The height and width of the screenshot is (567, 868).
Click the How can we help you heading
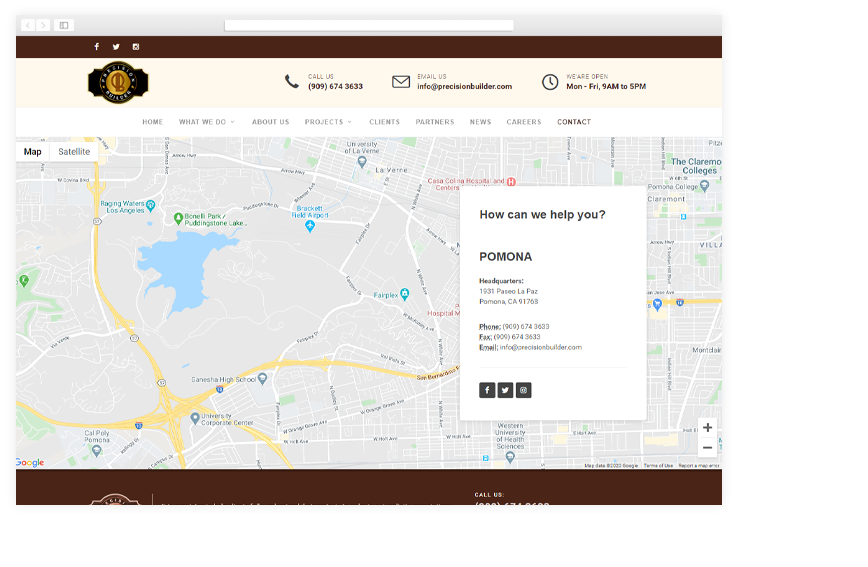[542, 214]
